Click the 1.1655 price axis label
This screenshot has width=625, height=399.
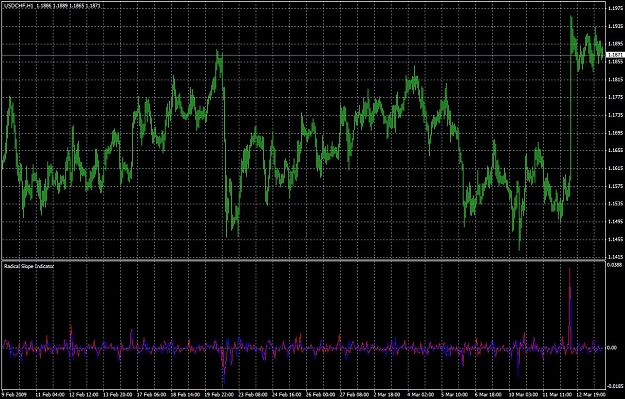[x=616, y=151]
